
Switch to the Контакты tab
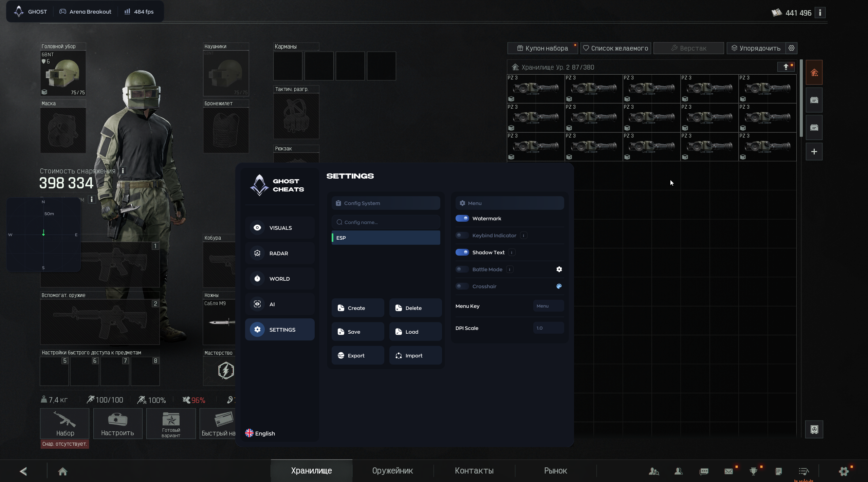pos(474,471)
